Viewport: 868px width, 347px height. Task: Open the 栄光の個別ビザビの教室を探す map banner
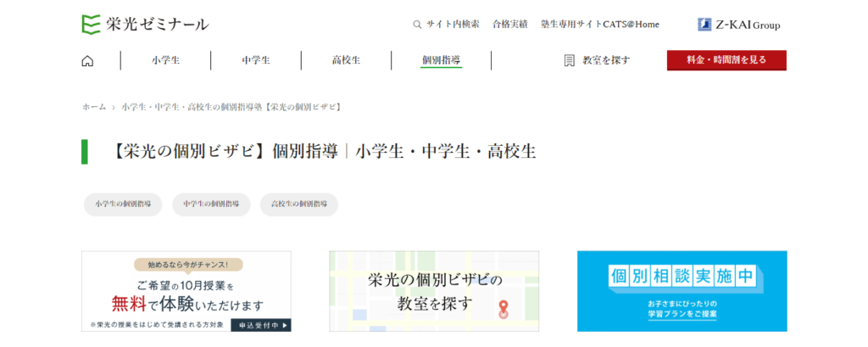tap(434, 291)
